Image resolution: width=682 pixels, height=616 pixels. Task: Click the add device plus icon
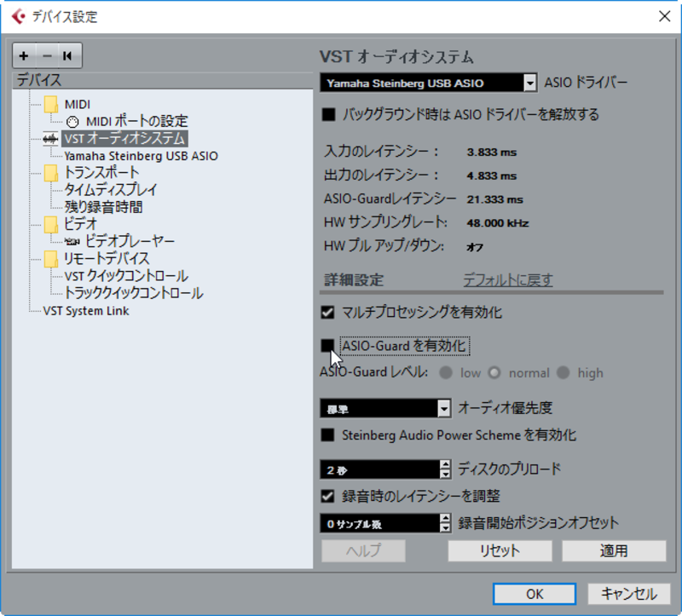click(24, 56)
